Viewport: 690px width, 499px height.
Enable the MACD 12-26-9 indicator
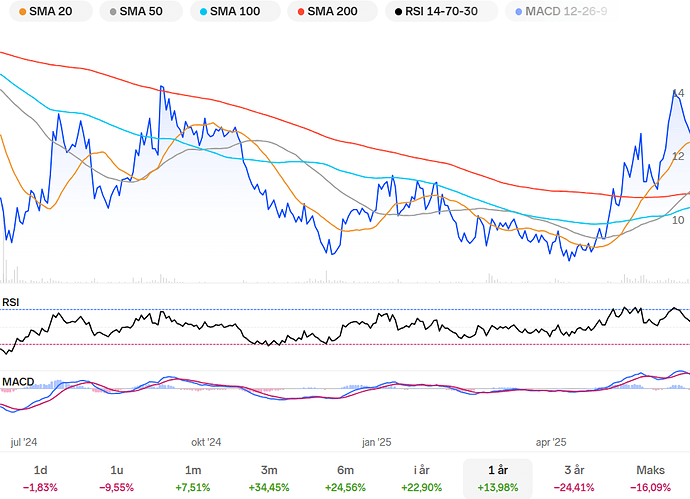(x=560, y=12)
